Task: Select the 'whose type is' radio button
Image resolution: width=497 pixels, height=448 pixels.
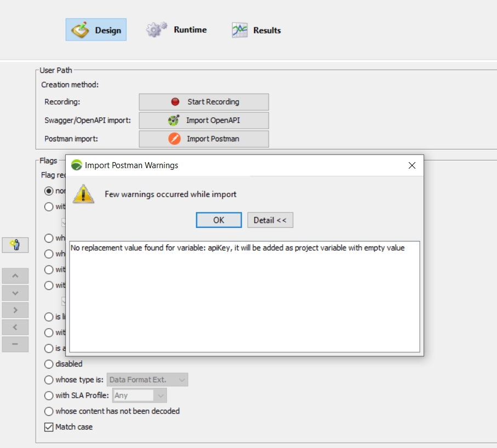Action: 49,380
